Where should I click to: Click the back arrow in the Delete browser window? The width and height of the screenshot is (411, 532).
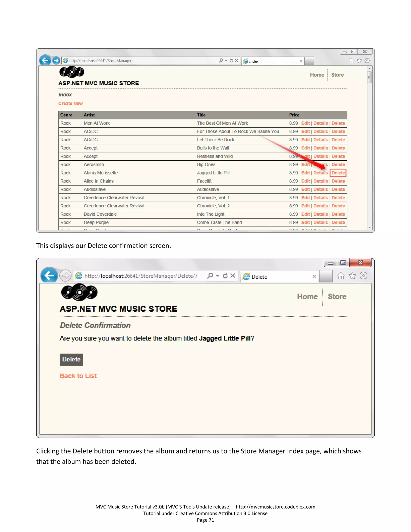coord(49,275)
